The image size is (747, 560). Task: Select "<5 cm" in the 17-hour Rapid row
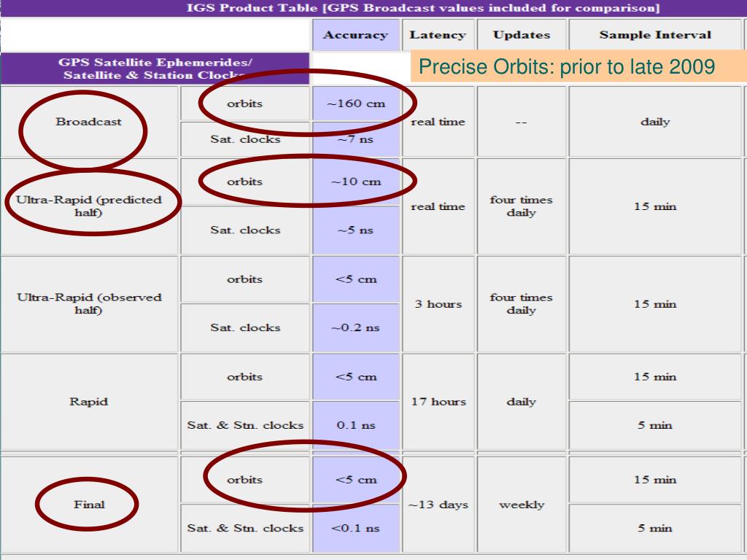pyautogui.click(x=356, y=377)
